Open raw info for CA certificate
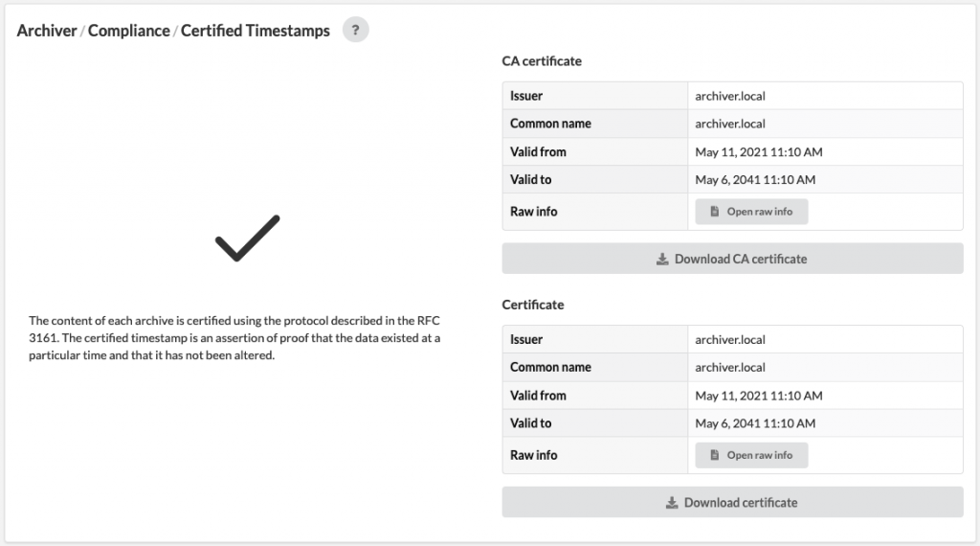The image size is (980, 546). tap(751, 212)
